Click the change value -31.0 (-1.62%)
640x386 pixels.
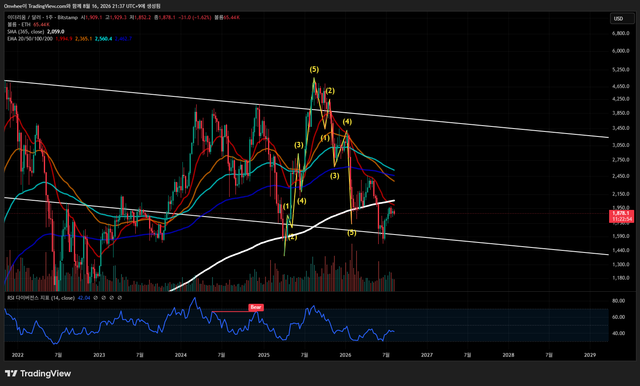(x=194, y=18)
